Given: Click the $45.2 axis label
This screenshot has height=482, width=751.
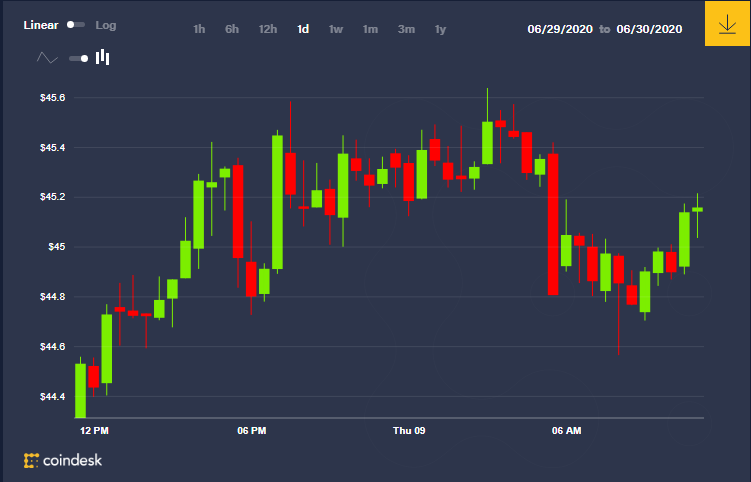Looking at the screenshot, I should [53, 197].
